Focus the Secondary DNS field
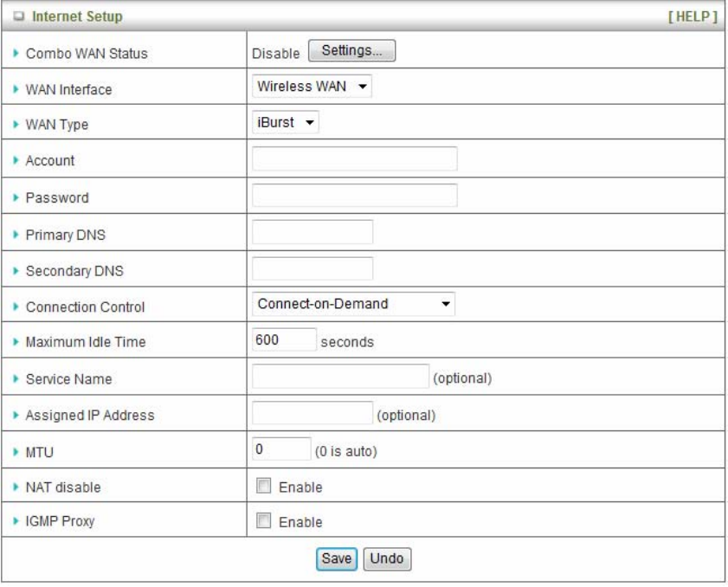Screen dimensions: 728x587 point(312,268)
